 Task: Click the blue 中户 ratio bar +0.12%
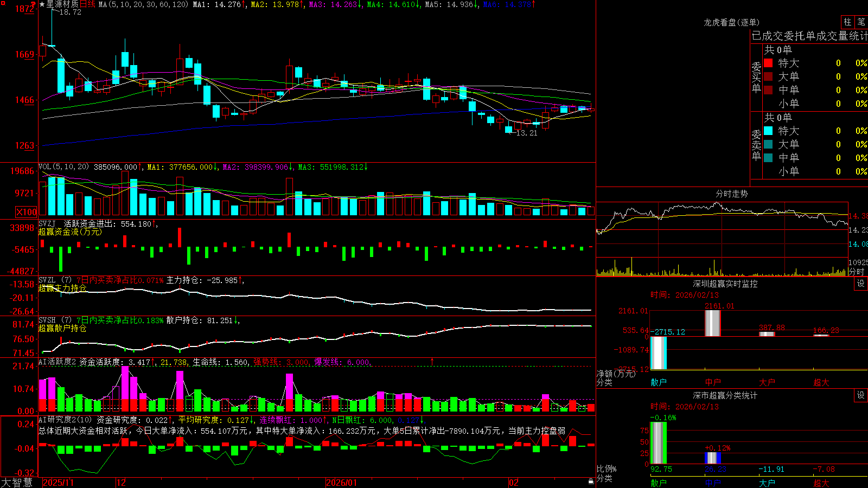tap(712, 458)
